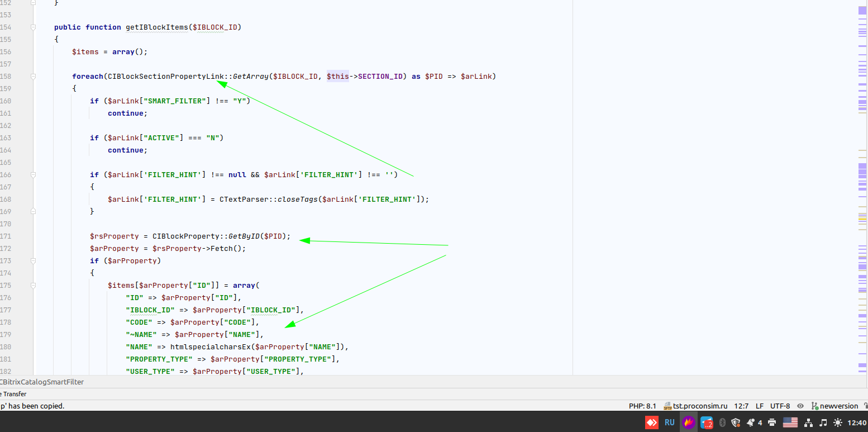Viewport: 868px width, 432px height.
Task: Open the UTF-8 encoding selector
Action: click(780, 406)
